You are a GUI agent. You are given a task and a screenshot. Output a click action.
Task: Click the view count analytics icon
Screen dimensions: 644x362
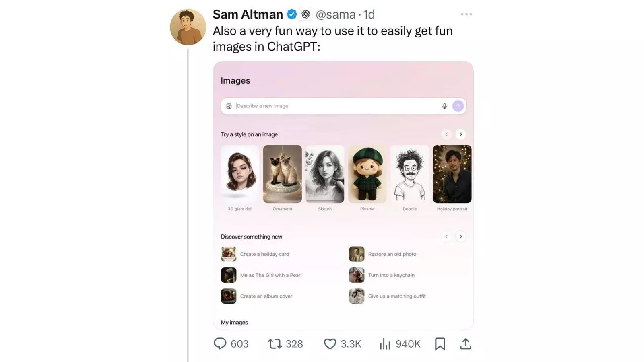point(386,344)
